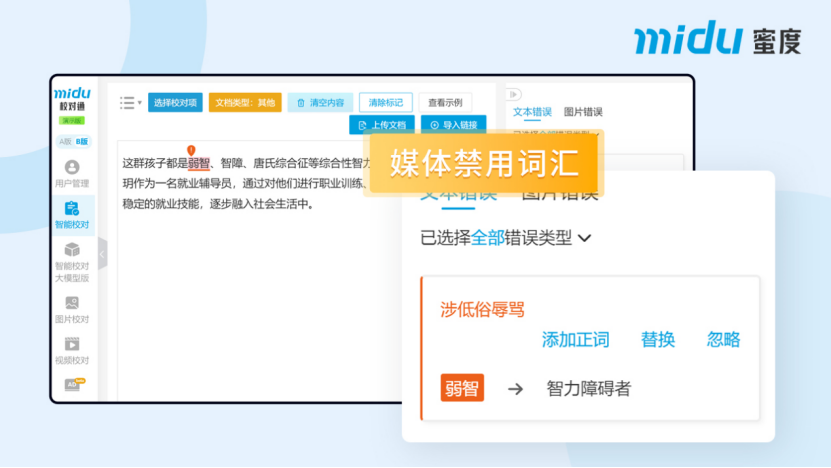
Task: Click 选择校对项 button
Action: tap(175, 103)
